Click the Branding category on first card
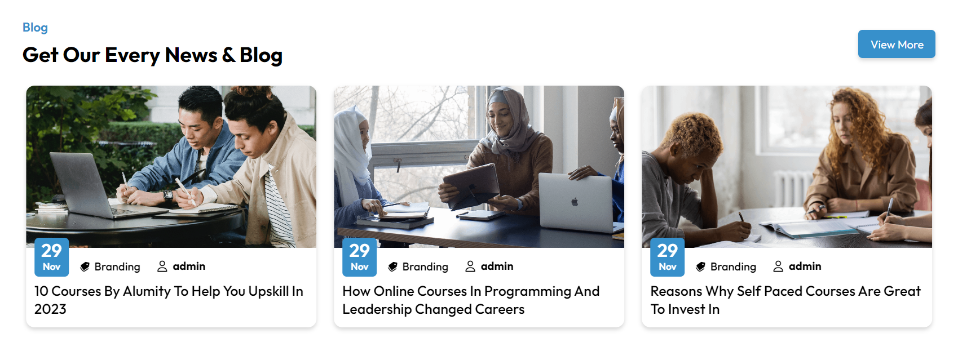 tap(117, 267)
